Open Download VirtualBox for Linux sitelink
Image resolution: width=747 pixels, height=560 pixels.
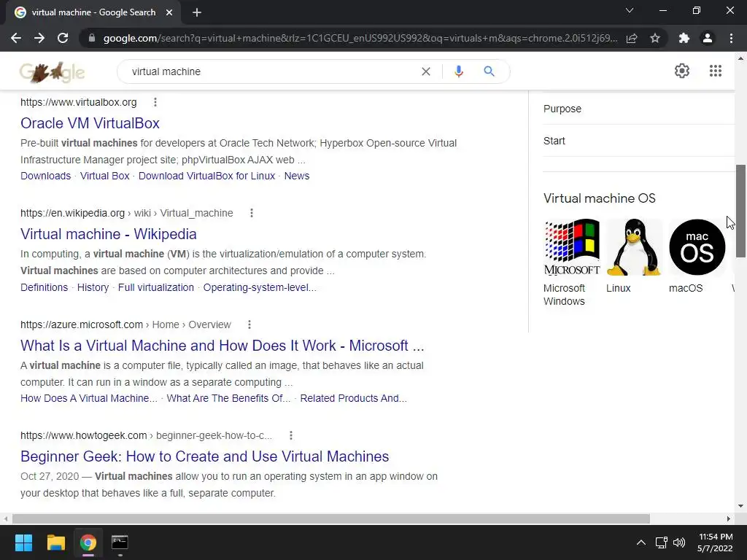[206, 176]
